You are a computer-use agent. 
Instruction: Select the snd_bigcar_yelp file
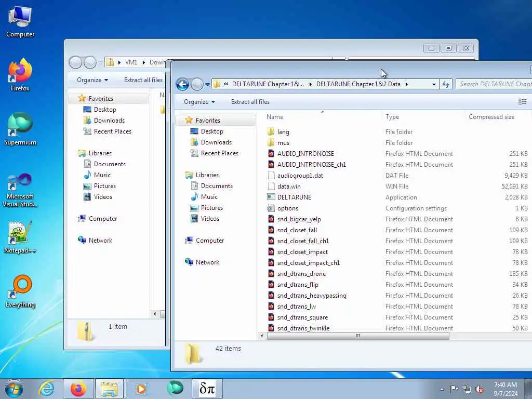tap(299, 219)
